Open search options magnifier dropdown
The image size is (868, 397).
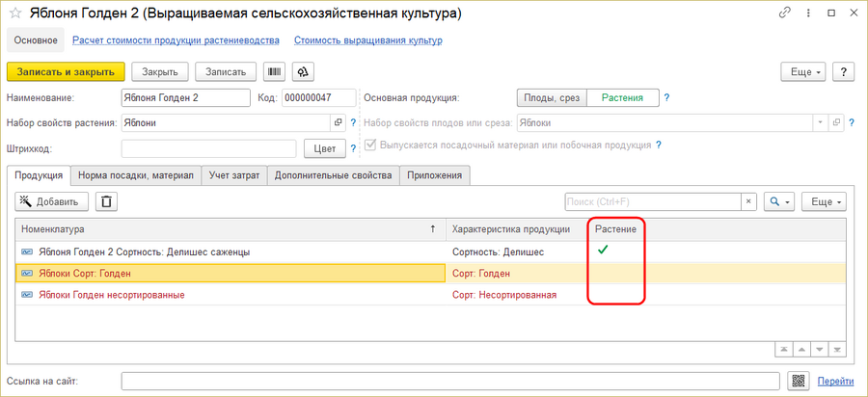pyautogui.click(x=779, y=201)
